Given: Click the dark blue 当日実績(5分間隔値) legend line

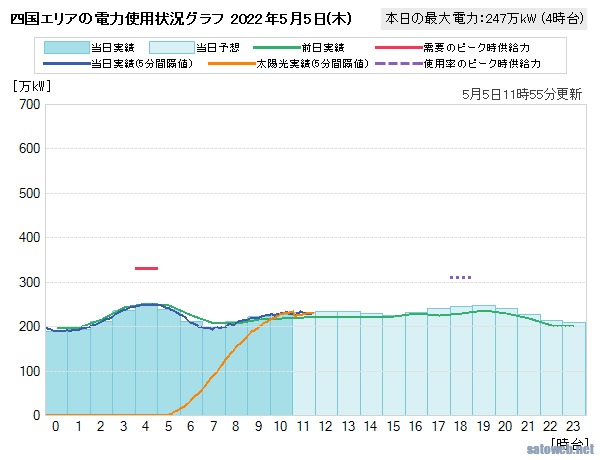Looking at the screenshot, I should [x=66, y=63].
